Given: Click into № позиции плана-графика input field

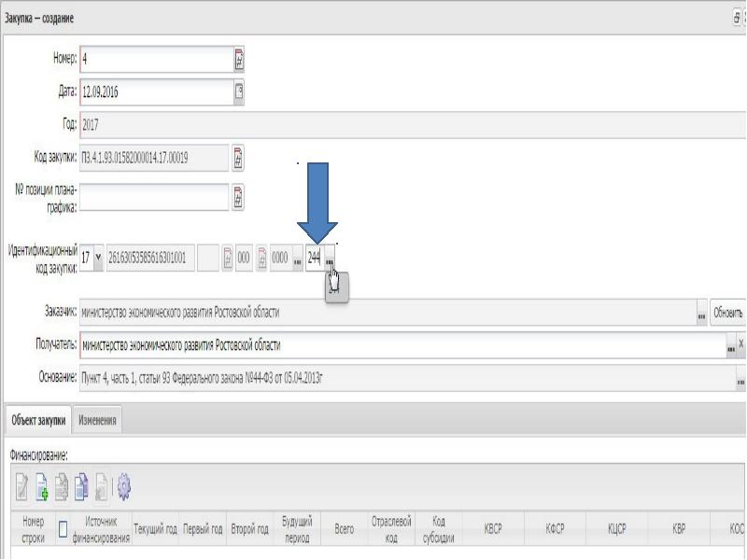Looking at the screenshot, I should [154, 197].
